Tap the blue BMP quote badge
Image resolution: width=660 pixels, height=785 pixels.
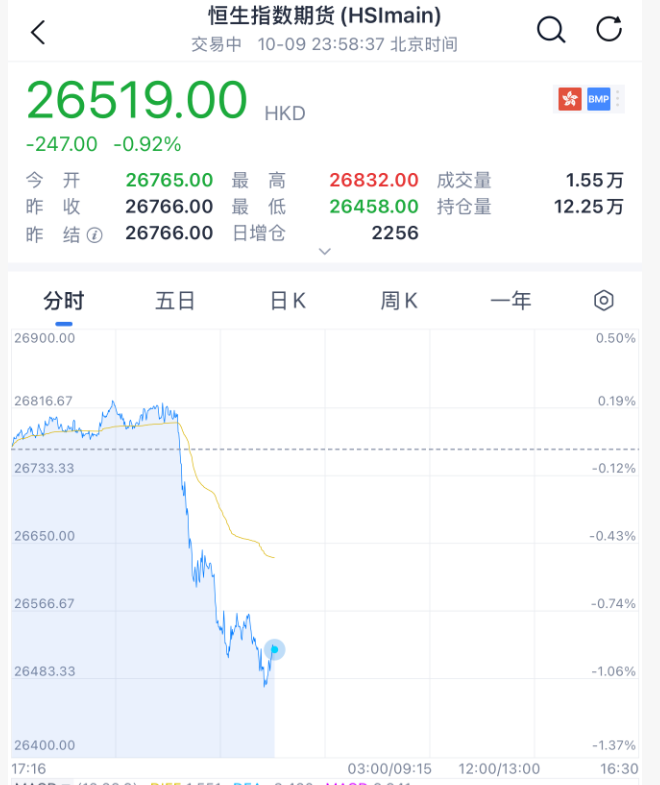(598, 99)
